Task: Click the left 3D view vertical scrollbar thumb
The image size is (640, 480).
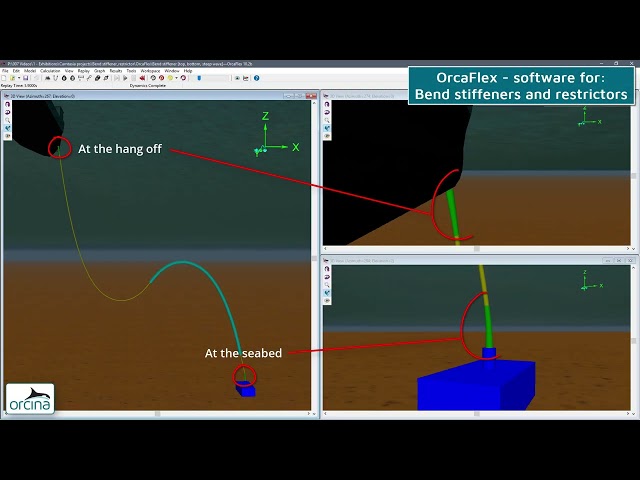Action: [314, 258]
